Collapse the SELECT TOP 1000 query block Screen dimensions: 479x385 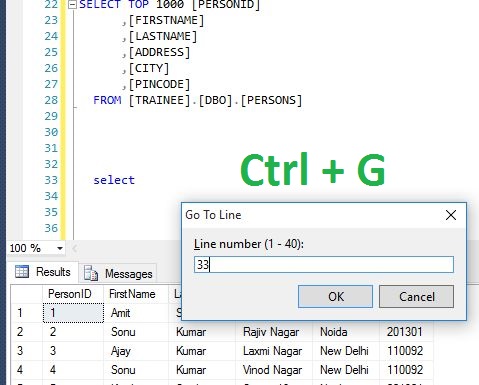(x=72, y=5)
